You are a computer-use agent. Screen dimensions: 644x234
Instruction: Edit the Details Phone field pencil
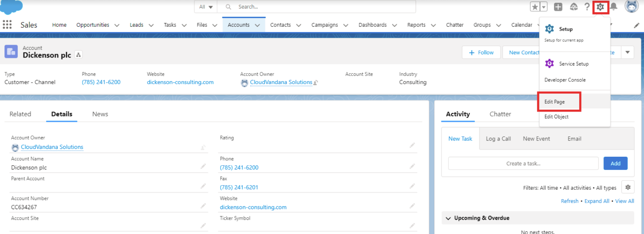click(412, 166)
